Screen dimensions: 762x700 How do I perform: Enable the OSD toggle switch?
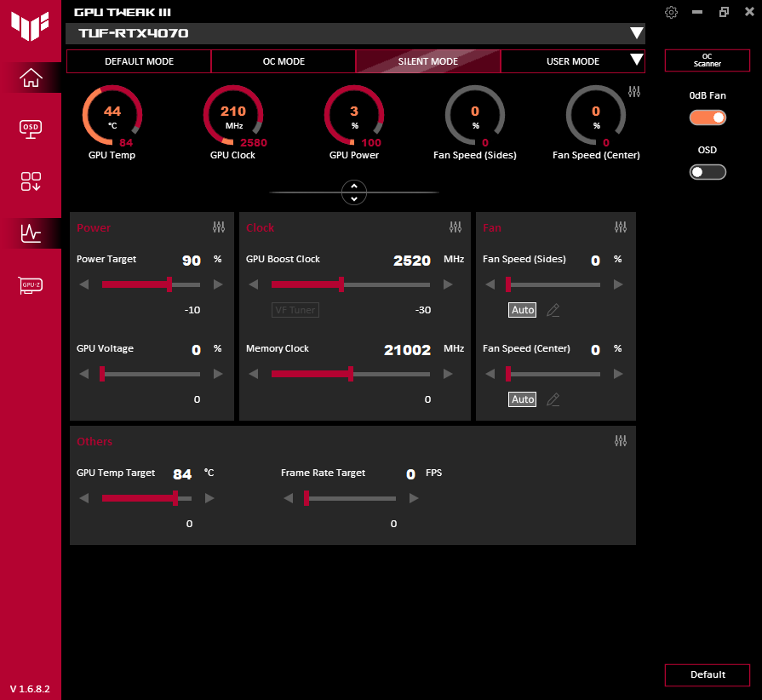[x=708, y=172]
